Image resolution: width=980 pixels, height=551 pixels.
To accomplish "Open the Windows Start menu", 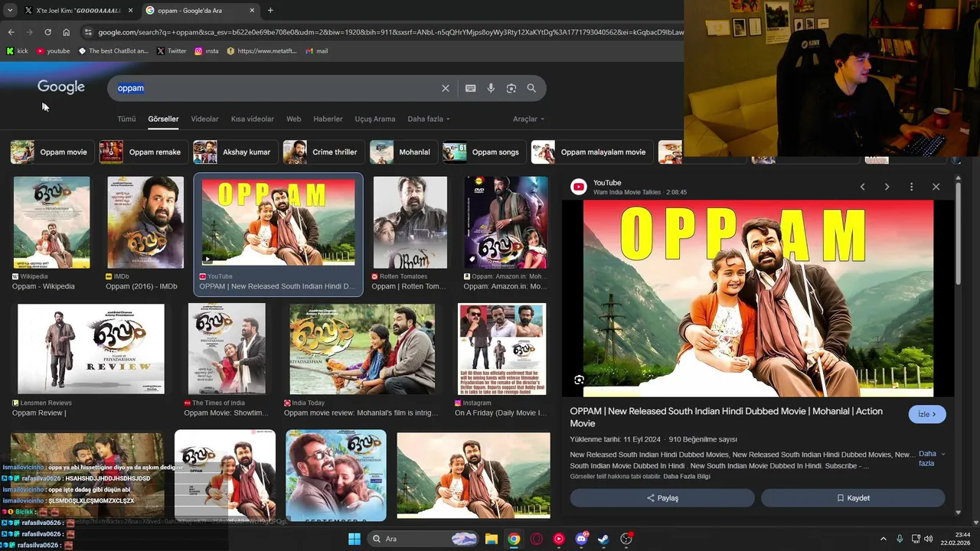I will 354,539.
